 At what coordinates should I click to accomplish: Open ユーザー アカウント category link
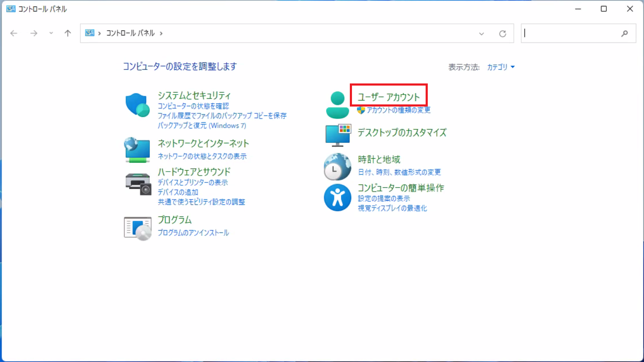click(x=389, y=97)
